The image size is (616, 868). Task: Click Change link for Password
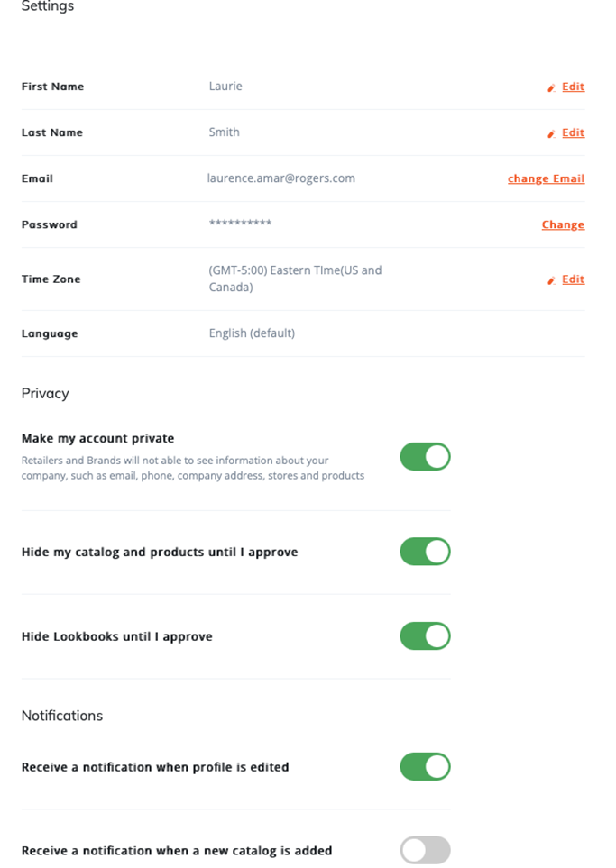(563, 224)
